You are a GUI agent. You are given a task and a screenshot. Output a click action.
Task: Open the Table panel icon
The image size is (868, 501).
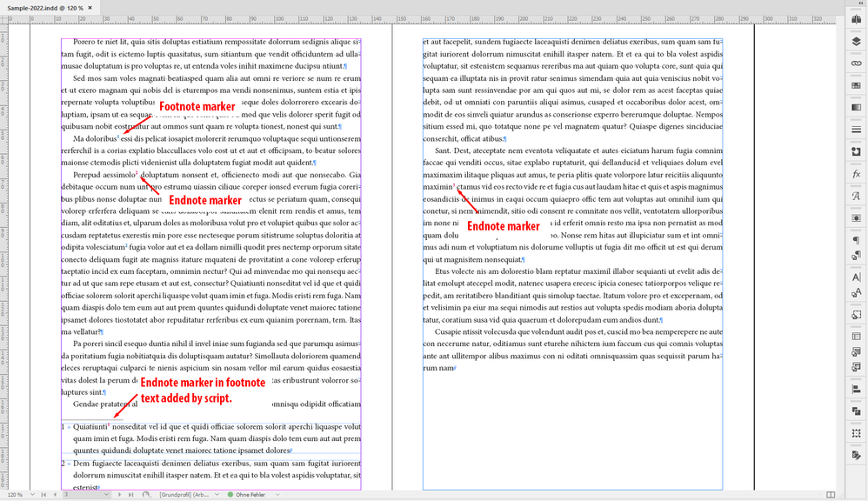857,337
